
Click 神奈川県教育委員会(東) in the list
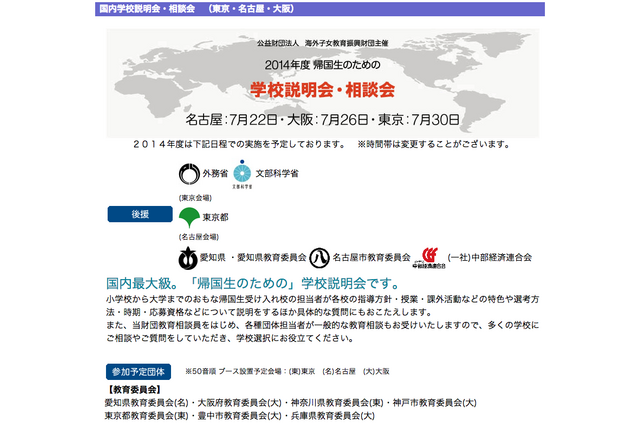coord(337,403)
